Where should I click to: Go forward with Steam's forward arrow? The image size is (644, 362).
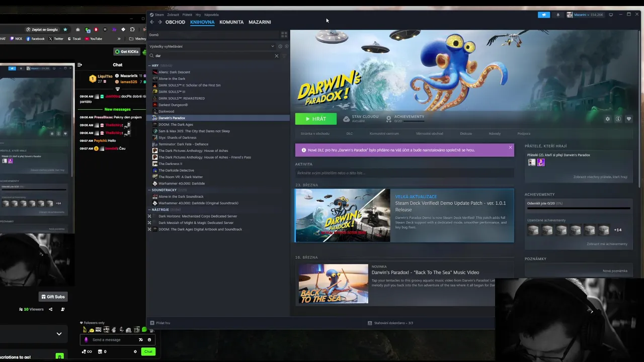click(159, 22)
